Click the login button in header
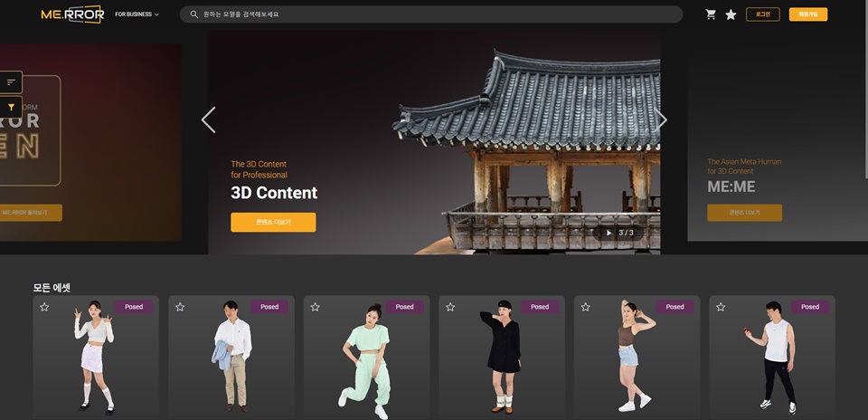Viewport: 868px width, 420px height. click(762, 14)
